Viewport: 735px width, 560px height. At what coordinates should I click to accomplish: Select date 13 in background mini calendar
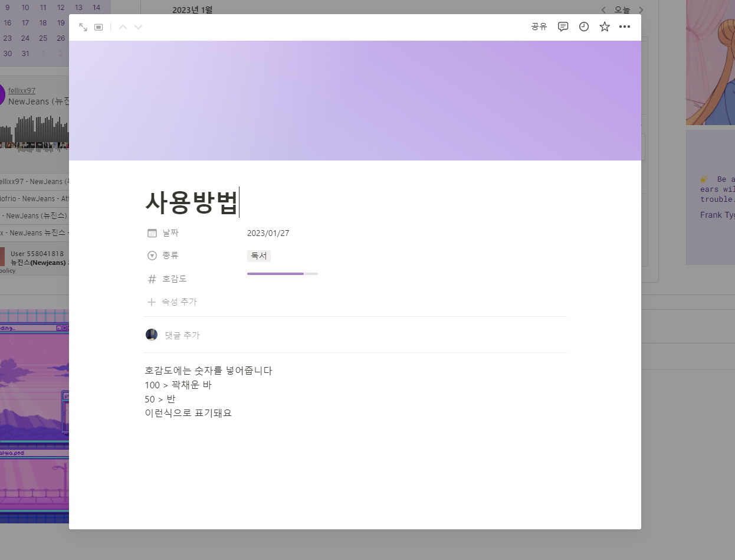78,8
